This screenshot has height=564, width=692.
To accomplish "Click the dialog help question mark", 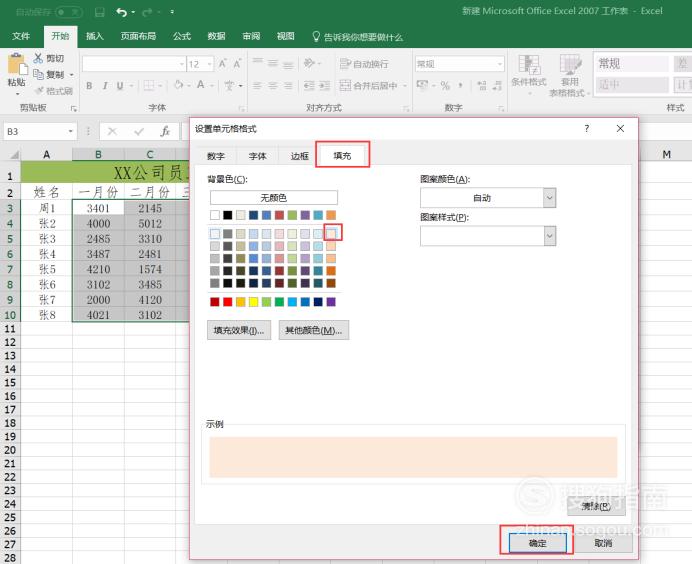I will pyautogui.click(x=587, y=128).
